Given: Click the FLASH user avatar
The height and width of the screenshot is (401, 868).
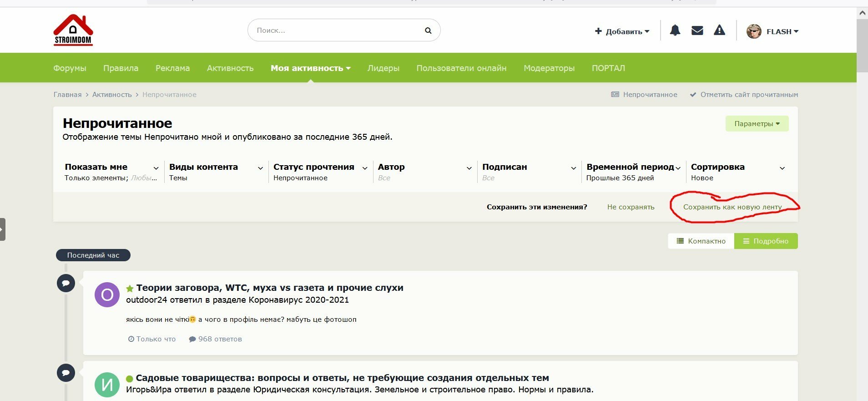Looking at the screenshot, I should tap(754, 31).
